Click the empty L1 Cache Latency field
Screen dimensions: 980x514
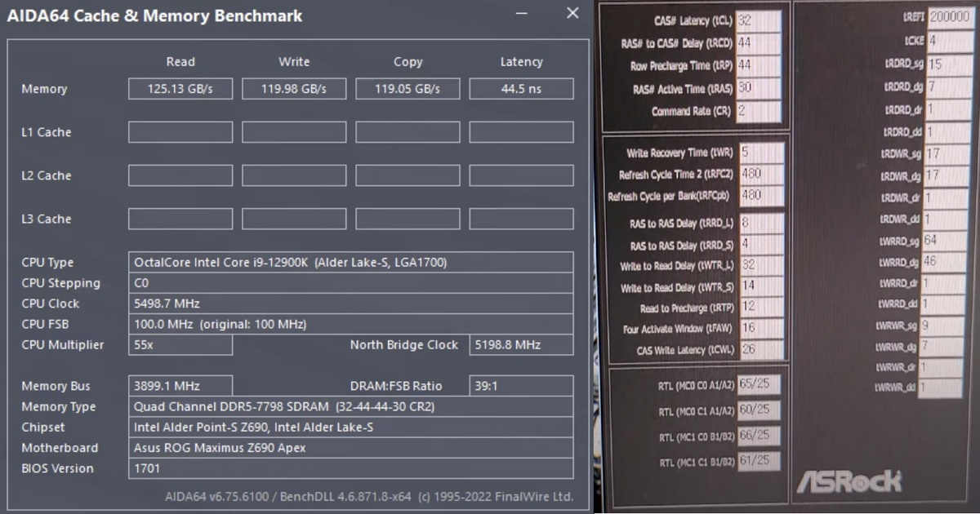pos(521,132)
